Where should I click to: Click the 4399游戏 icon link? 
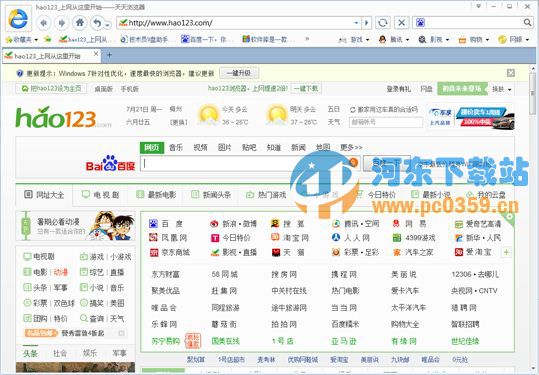coord(414,238)
